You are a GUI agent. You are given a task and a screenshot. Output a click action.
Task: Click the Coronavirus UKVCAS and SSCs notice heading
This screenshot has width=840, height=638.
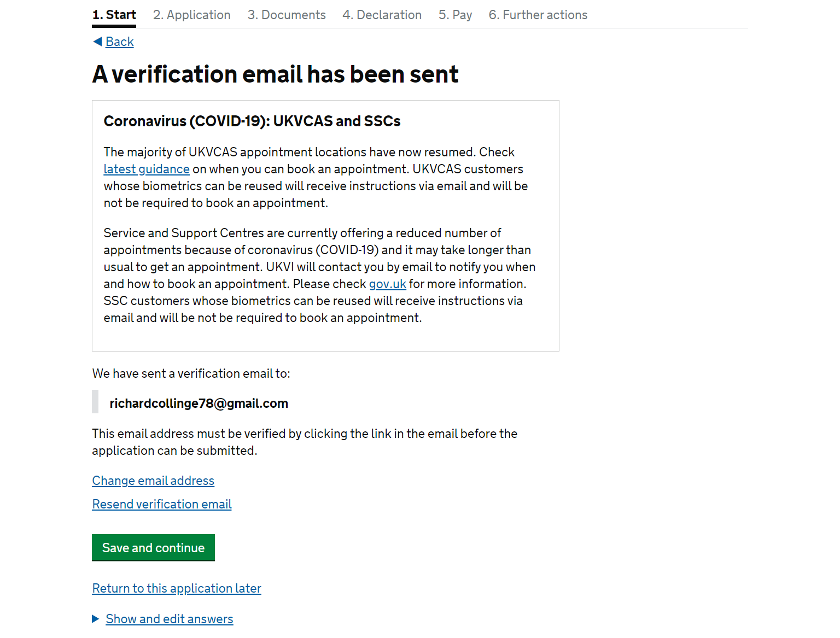(252, 121)
